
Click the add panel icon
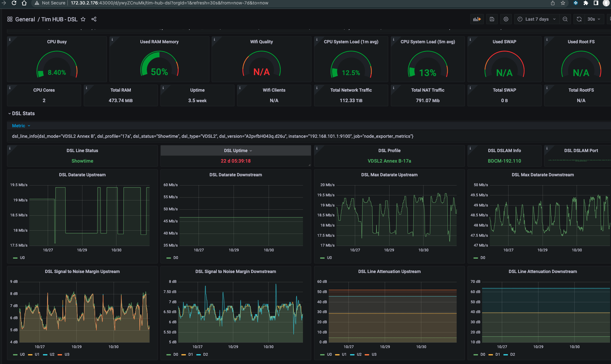coord(476,19)
